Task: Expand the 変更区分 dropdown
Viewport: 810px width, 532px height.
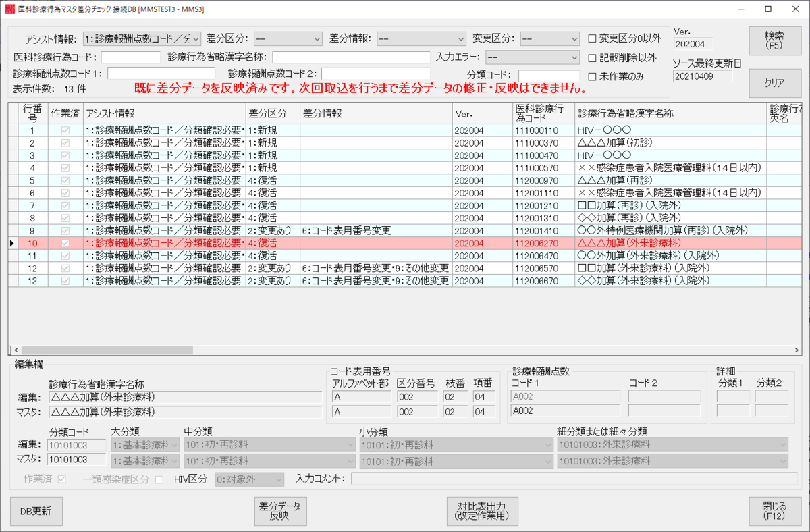Action: 550,38
